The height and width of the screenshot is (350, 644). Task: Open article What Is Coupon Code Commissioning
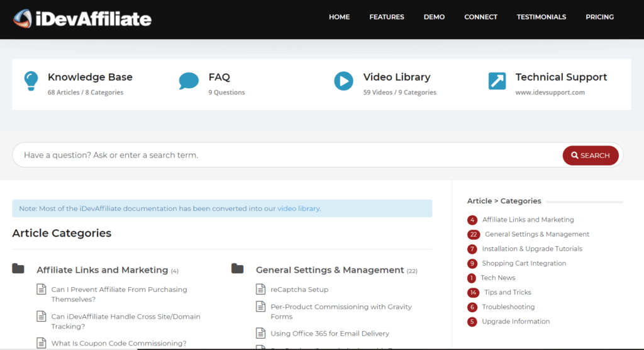119,343
